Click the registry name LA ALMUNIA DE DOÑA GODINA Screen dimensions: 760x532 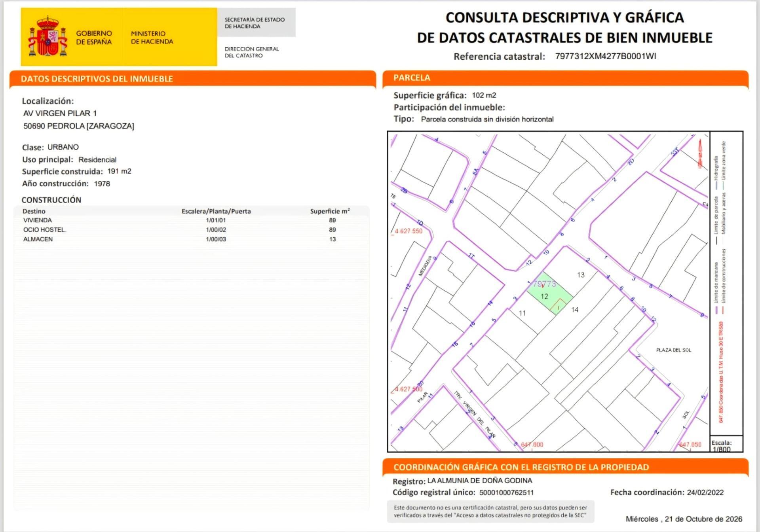tap(480, 481)
